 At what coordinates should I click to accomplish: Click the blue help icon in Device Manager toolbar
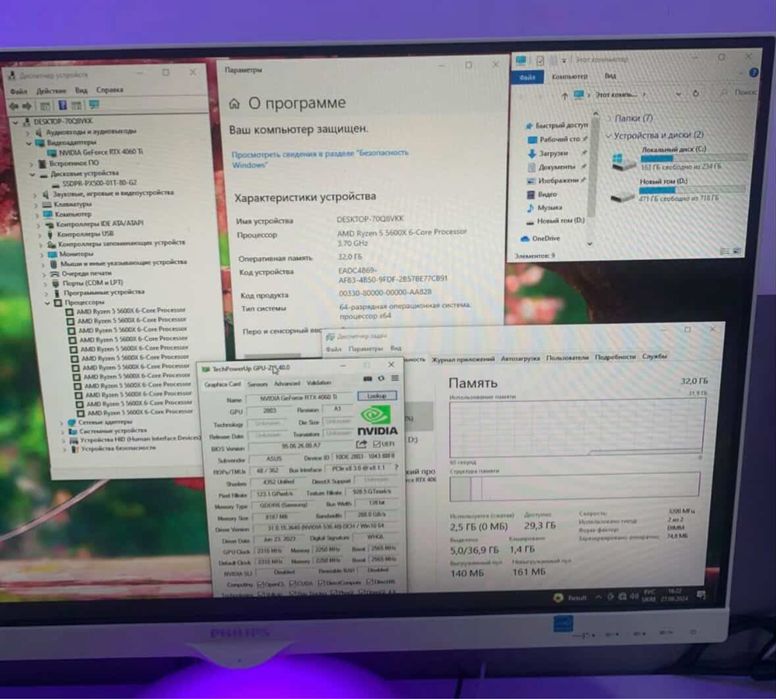pos(62,105)
